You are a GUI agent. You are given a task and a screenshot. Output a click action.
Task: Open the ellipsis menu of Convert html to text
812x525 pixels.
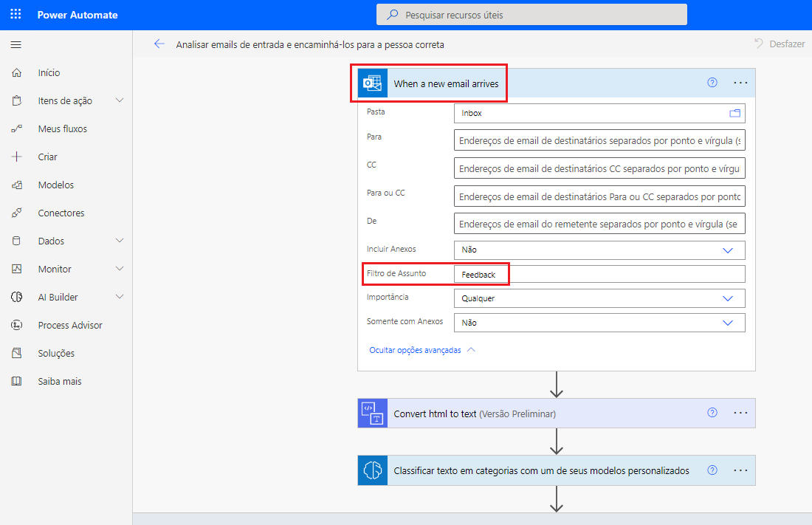[740, 413]
